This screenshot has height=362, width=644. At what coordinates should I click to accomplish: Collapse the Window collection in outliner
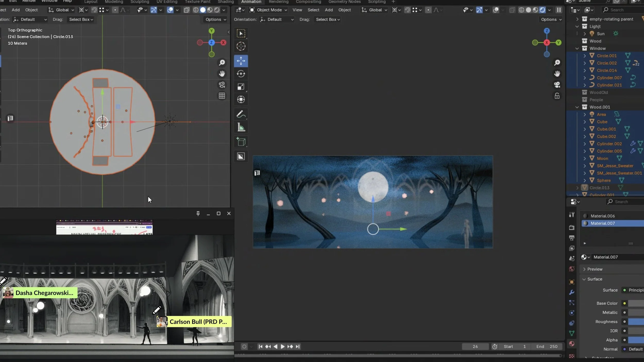pyautogui.click(x=577, y=48)
